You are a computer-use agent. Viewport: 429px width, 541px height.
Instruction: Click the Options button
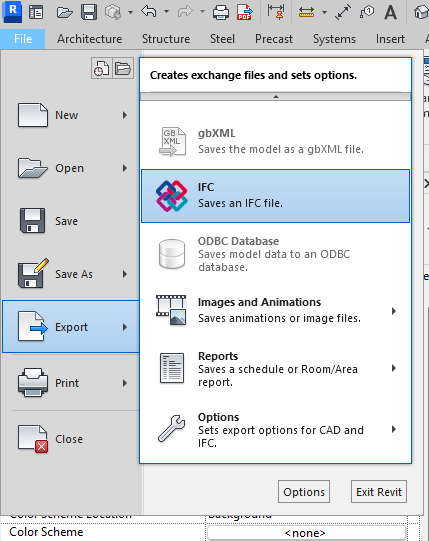[x=304, y=492]
